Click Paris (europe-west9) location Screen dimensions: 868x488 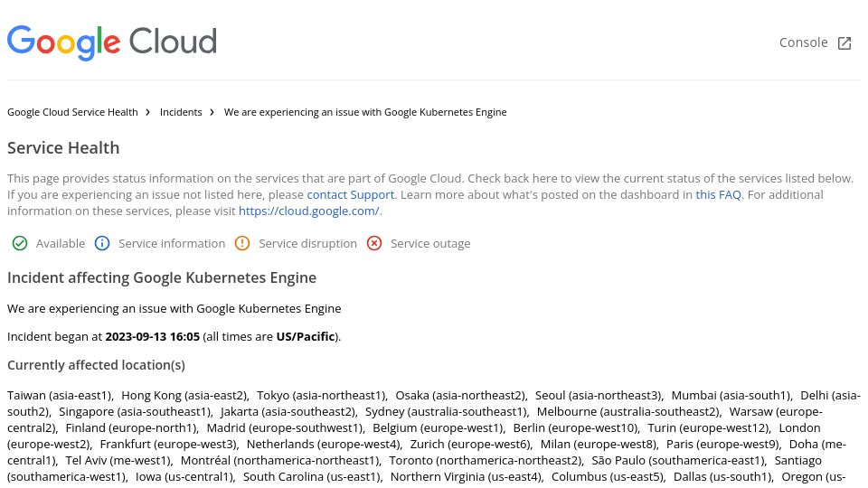723,445
